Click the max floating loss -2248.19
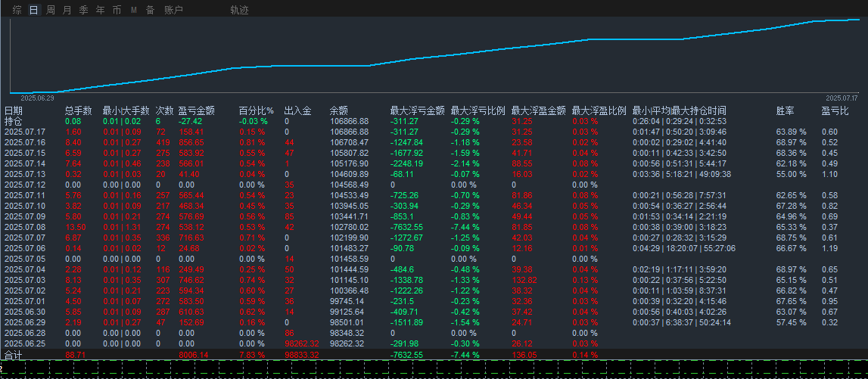The image size is (868, 379). 407,163
